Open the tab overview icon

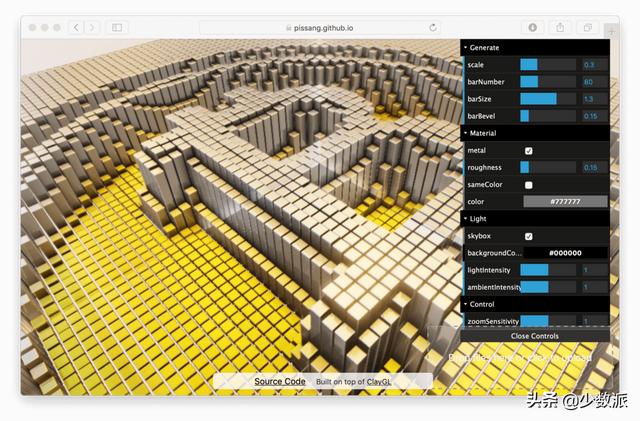tap(587, 27)
